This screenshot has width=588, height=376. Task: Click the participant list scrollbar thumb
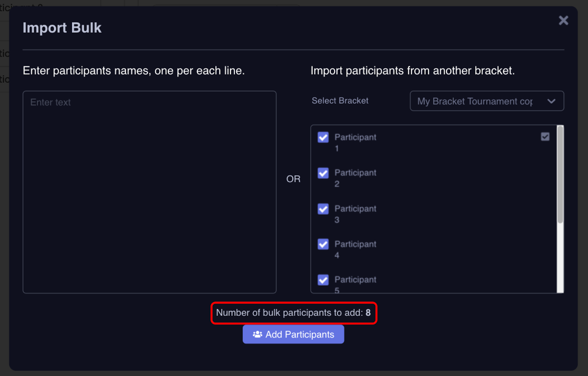click(560, 174)
